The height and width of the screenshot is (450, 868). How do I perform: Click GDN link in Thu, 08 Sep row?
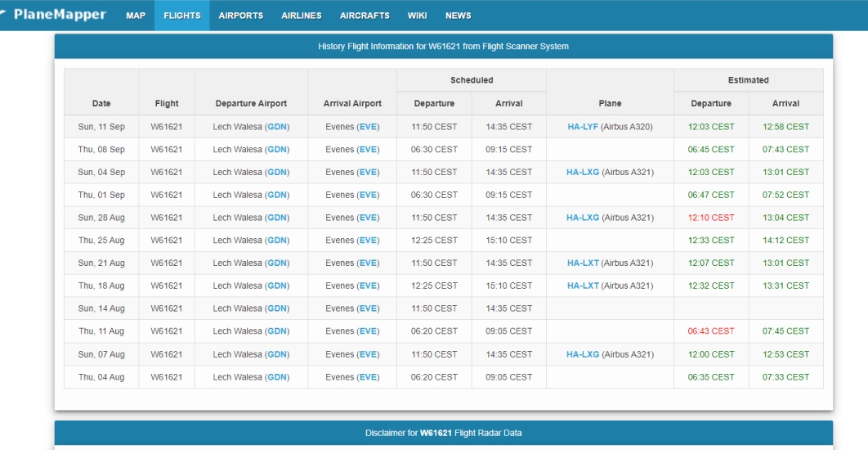point(277,150)
